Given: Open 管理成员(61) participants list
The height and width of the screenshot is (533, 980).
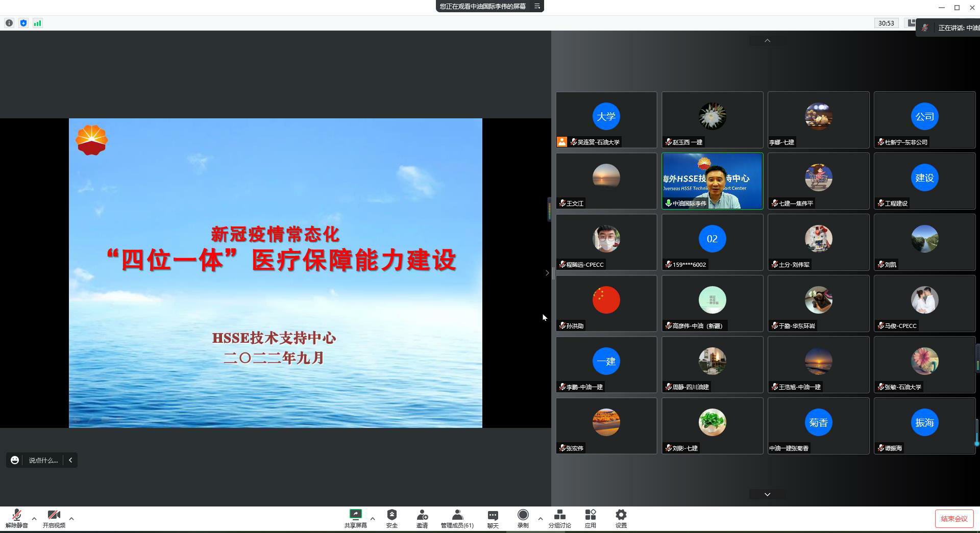Looking at the screenshot, I should tap(457, 518).
